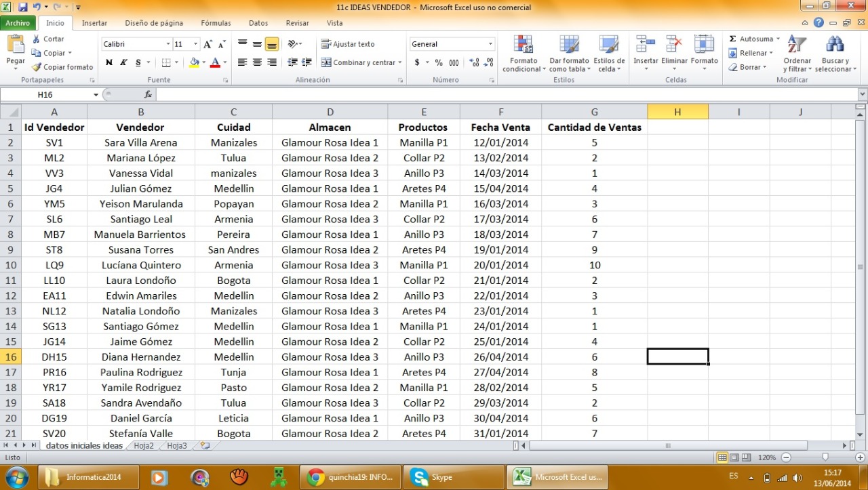Center text horizontally in cell
This screenshot has height=490, width=868.
[257, 62]
